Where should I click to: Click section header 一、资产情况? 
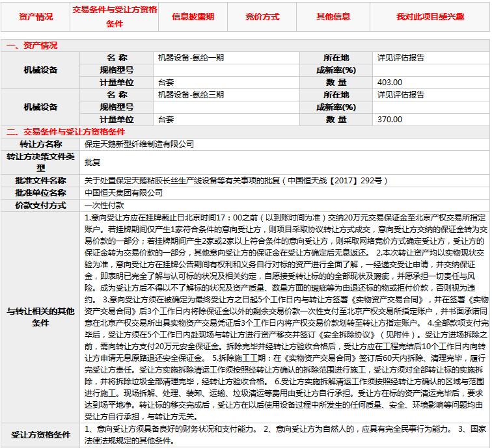[x=32, y=46]
